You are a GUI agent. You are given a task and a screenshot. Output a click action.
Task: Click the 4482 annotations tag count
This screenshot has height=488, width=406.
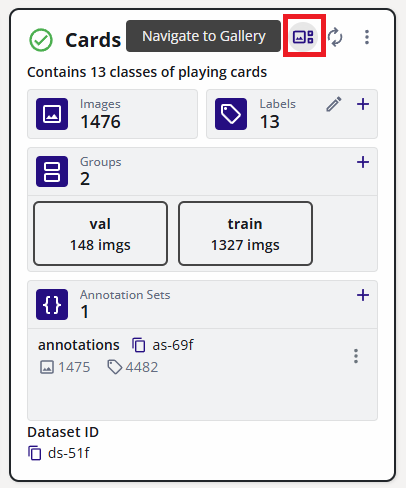[x=133, y=367]
